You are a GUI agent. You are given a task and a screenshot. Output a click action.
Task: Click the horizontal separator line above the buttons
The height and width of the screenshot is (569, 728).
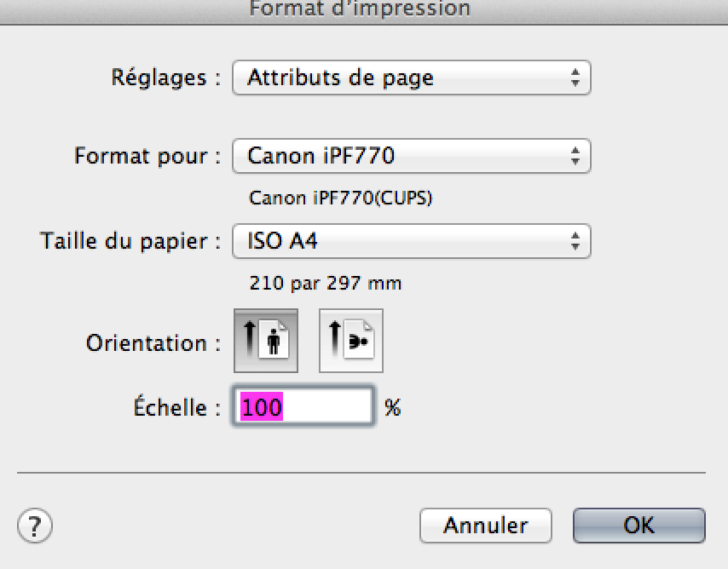[x=361, y=472]
